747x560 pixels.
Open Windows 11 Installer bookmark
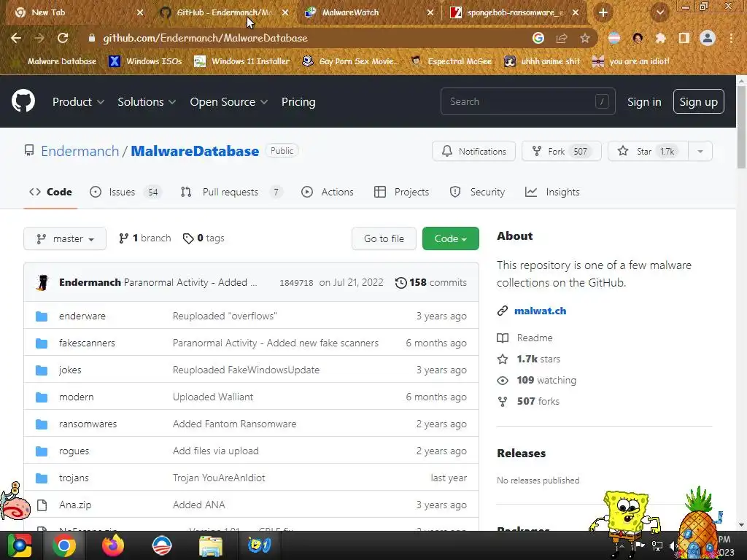click(x=242, y=61)
